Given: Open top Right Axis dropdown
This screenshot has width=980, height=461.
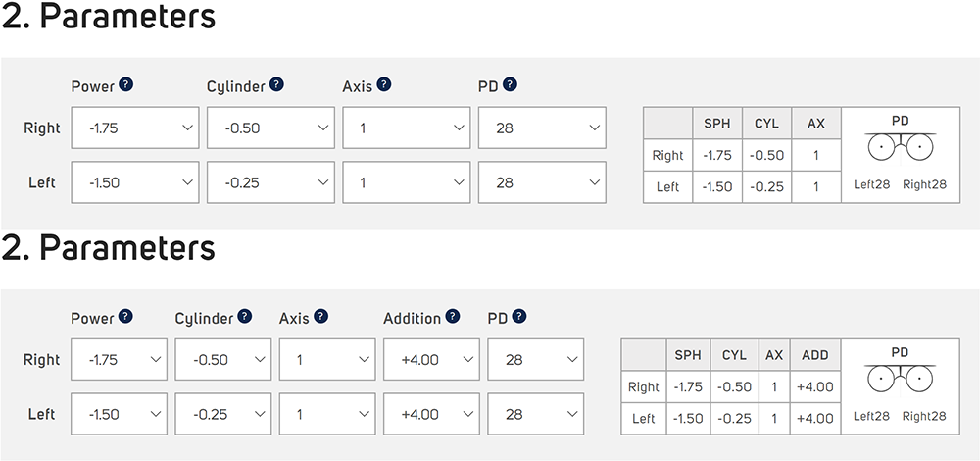Looking at the screenshot, I should pos(407,128).
